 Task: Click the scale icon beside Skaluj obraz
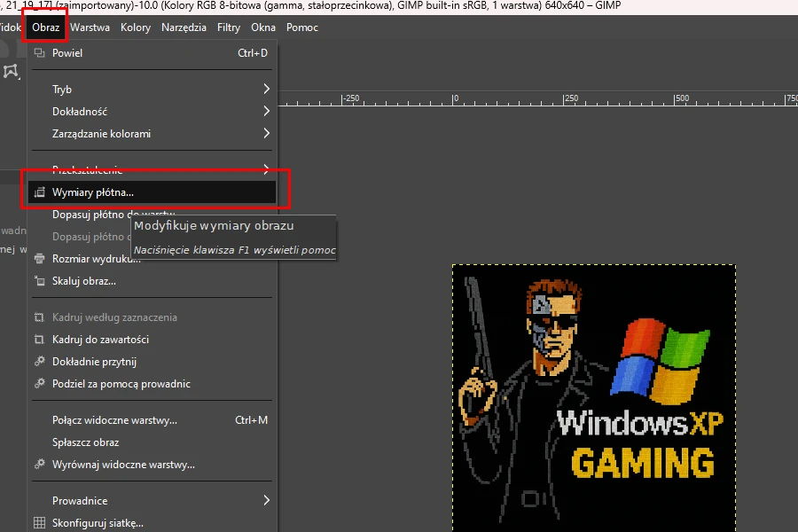coord(39,281)
